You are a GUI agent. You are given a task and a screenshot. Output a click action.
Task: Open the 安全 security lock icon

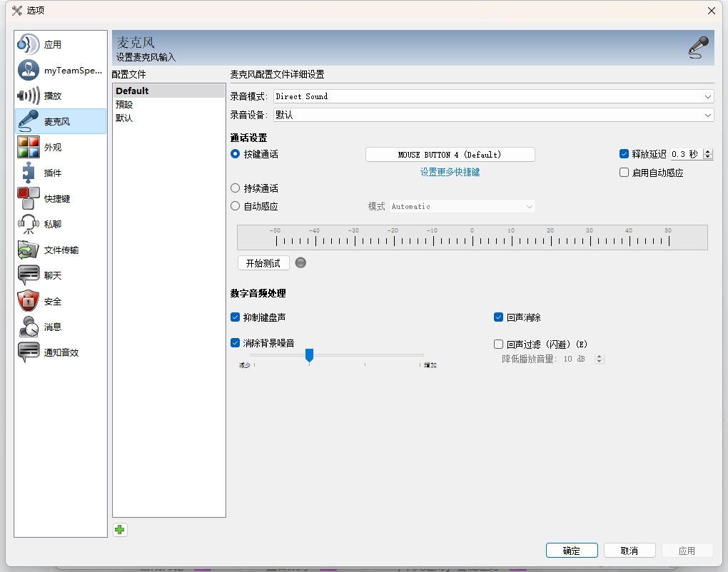tap(28, 301)
